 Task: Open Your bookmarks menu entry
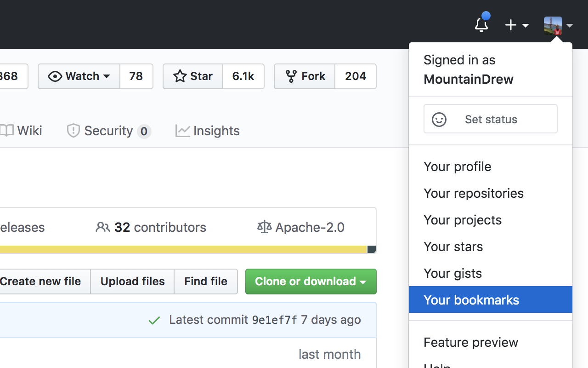coord(471,299)
